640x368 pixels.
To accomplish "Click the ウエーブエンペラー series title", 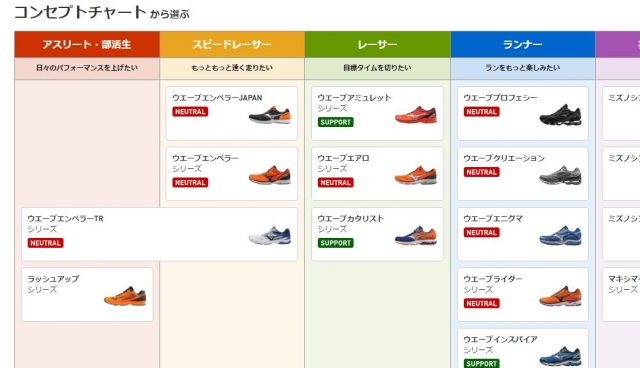I will pyautogui.click(x=205, y=158).
